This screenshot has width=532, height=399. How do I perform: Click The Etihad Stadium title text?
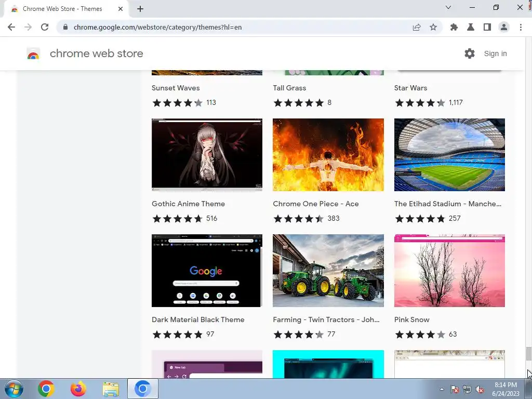tap(448, 204)
